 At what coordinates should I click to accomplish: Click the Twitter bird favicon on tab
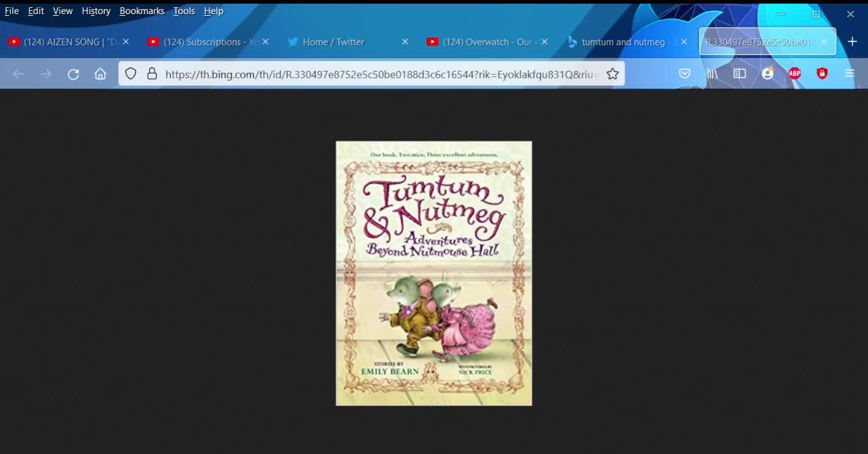293,42
